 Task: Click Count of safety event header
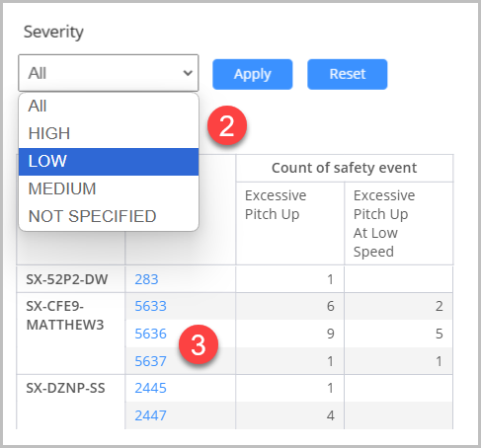[345, 168]
